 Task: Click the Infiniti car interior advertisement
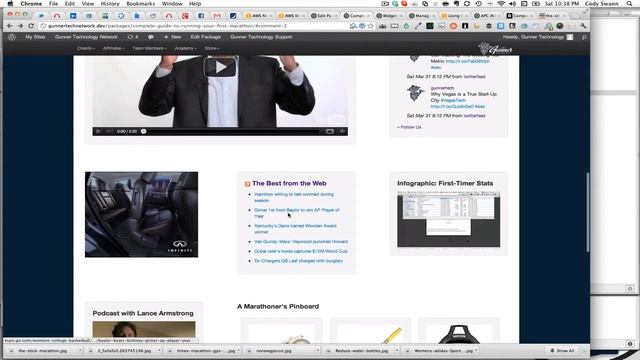coord(142,215)
